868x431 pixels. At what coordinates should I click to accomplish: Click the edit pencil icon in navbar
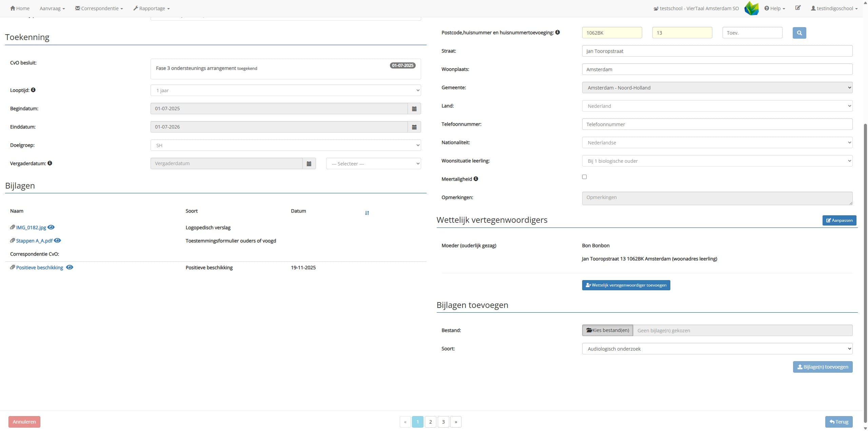coord(798,8)
